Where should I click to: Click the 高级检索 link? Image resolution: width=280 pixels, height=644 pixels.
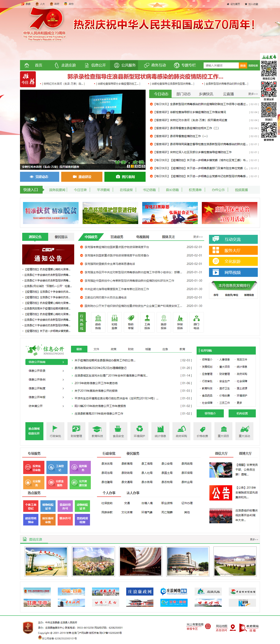click(x=253, y=65)
